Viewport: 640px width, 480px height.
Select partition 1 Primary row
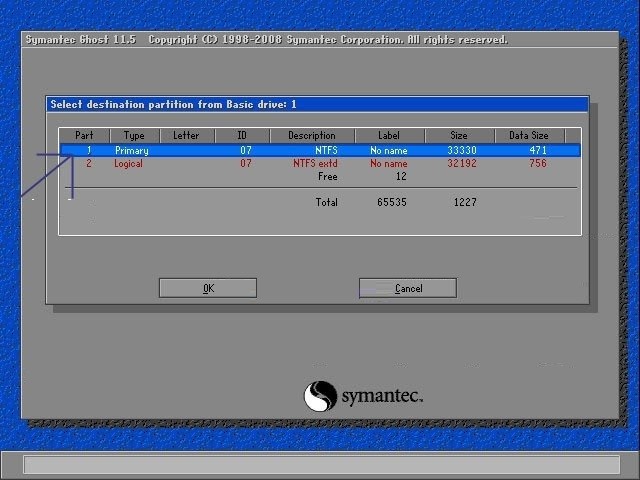point(320,150)
